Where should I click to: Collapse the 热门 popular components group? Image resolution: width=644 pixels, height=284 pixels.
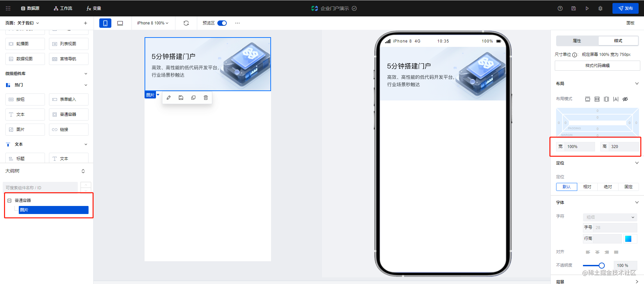tap(86, 85)
